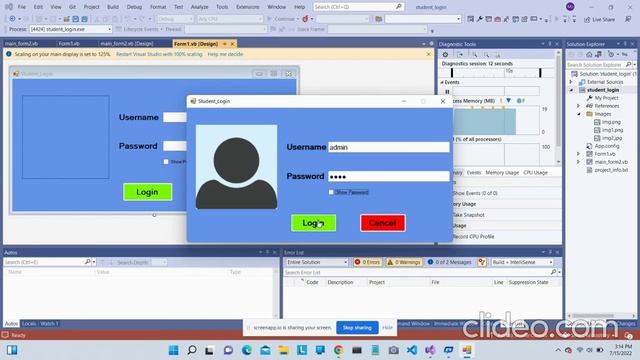Viewport: 640px width, 360px height.
Task: Focus the Password field in the running Student_Login window
Action: pyautogui.click(x=389, y=176)
